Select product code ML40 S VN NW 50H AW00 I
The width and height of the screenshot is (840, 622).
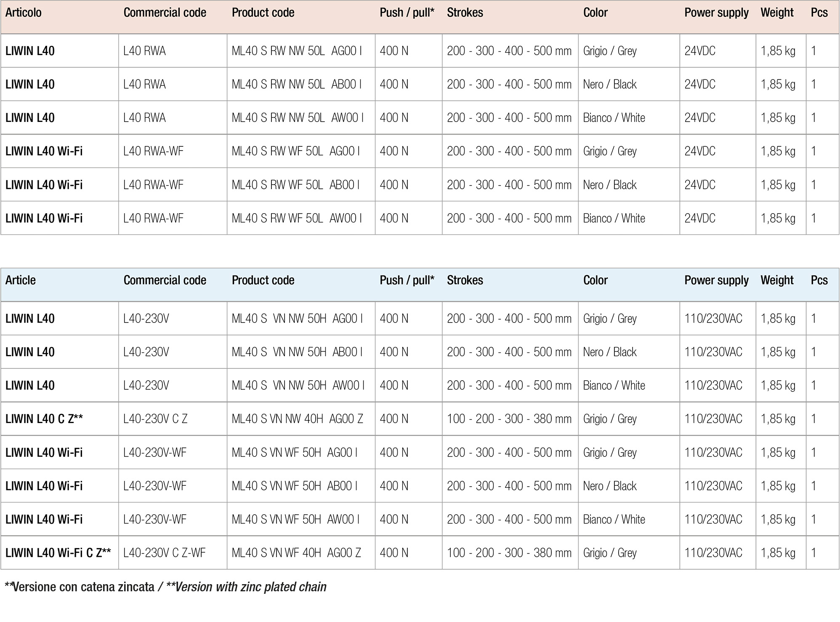[x=298, y=385]
